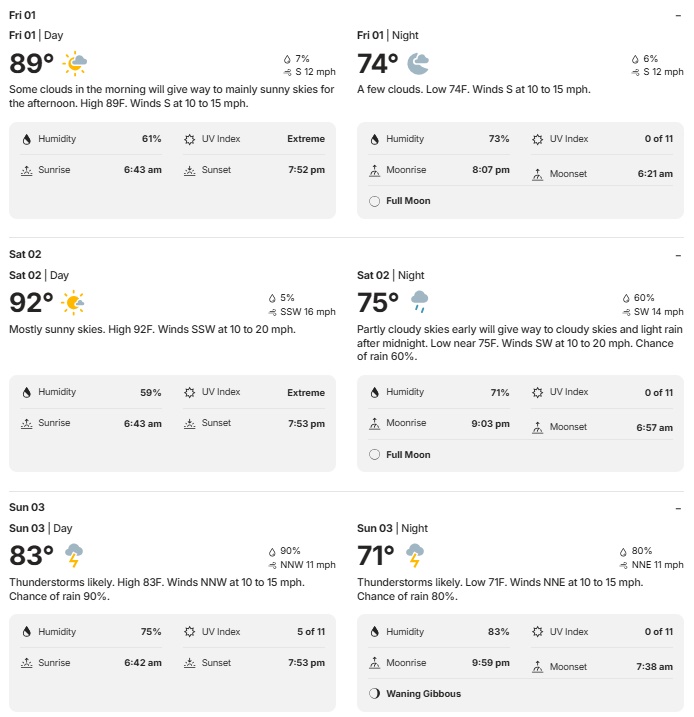This screenshot has width=694, height=717.
Task: Click the Sat 02 night 60% precipitation chance
Action: 644,298
